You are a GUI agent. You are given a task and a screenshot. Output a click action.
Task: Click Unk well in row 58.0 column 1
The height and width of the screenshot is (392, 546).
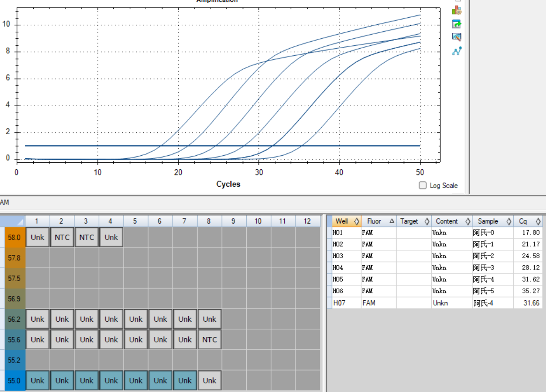pyautogui.click(x=37, y=237)
